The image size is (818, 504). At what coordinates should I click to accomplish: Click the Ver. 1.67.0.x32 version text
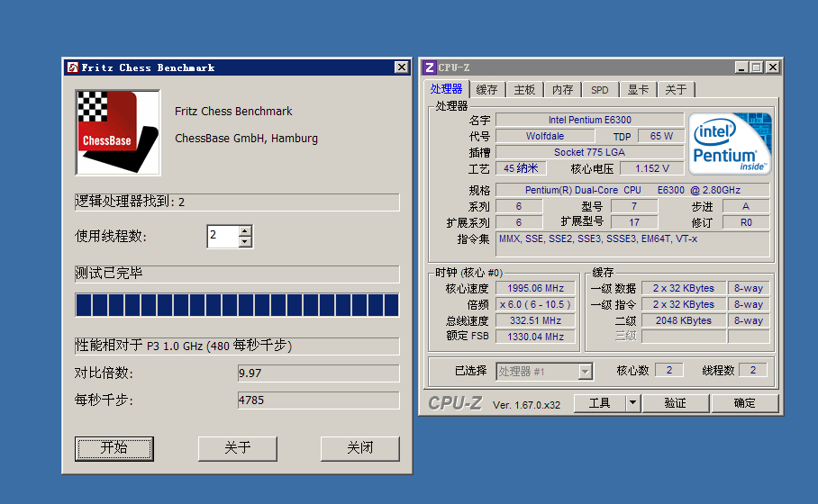point(526,405)
